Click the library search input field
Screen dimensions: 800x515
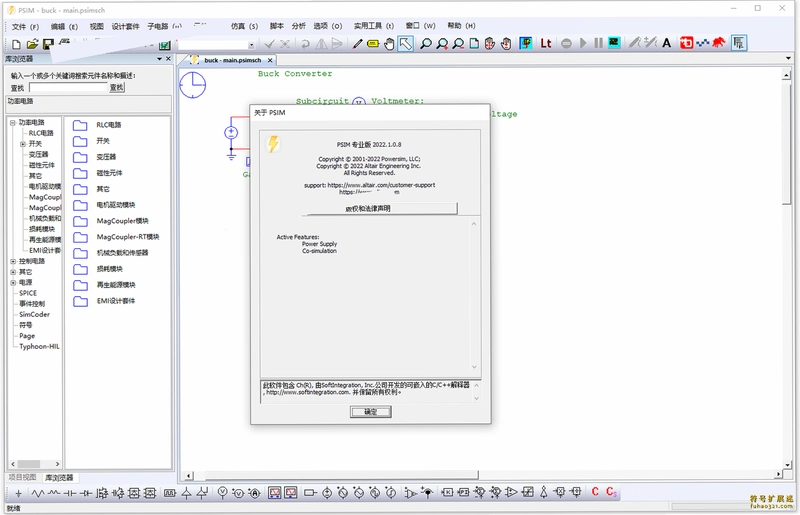[x=68, y=88]
